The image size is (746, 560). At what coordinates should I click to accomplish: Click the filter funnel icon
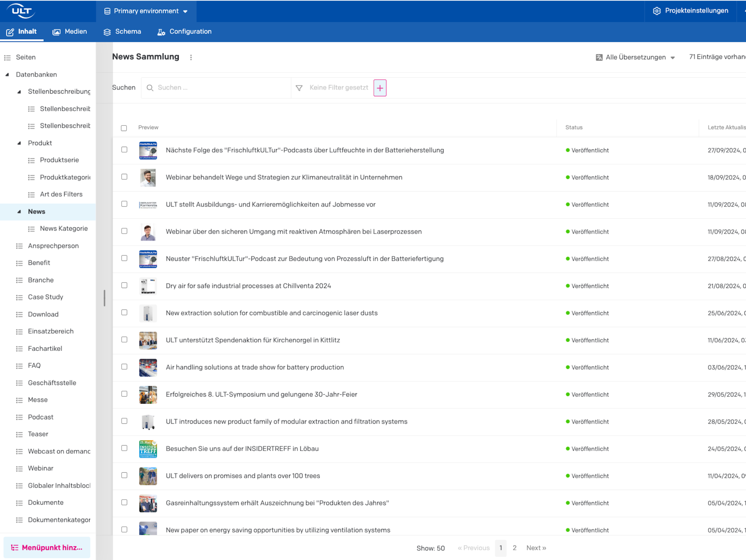coord(299,88)
